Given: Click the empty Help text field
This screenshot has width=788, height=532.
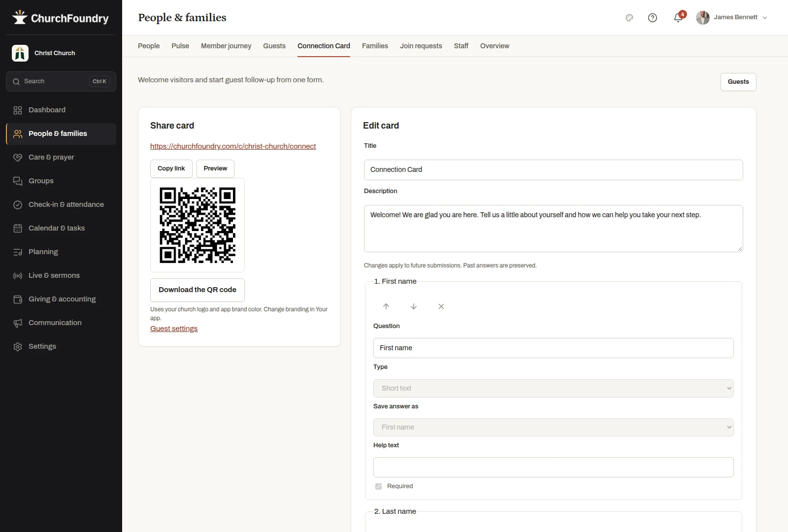Looking at the screenshot, I should pos(554,467).
